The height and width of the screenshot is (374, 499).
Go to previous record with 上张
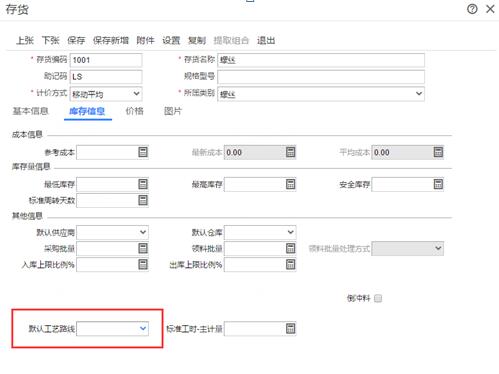25,40
